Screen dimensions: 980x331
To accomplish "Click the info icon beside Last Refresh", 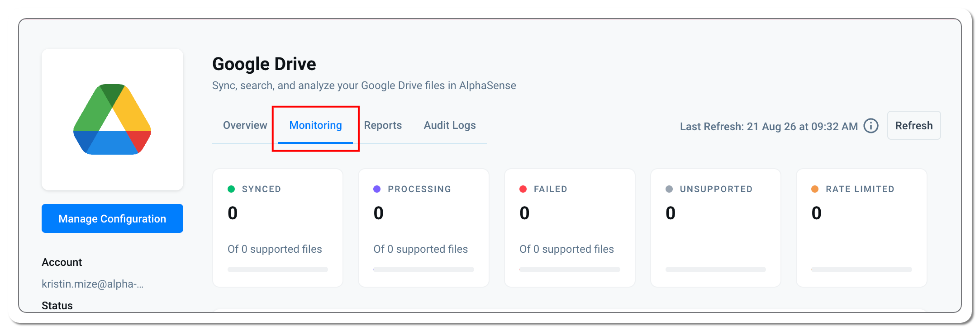I will (871, 126).
